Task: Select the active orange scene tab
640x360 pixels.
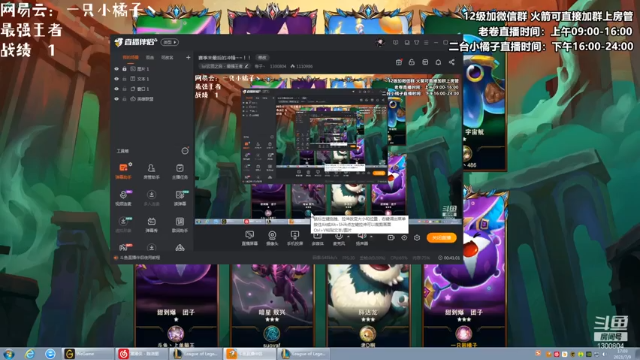Action: click(130, 58)
